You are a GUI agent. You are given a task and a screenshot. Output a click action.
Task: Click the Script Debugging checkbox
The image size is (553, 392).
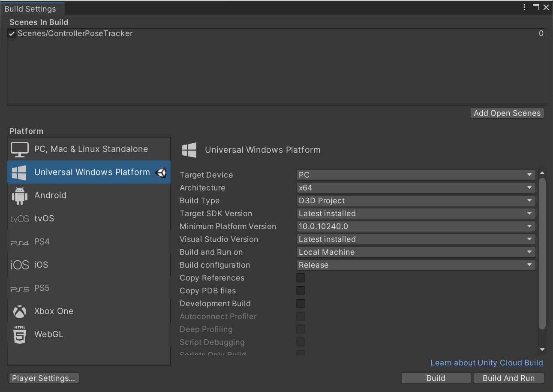tap(301, 342)
